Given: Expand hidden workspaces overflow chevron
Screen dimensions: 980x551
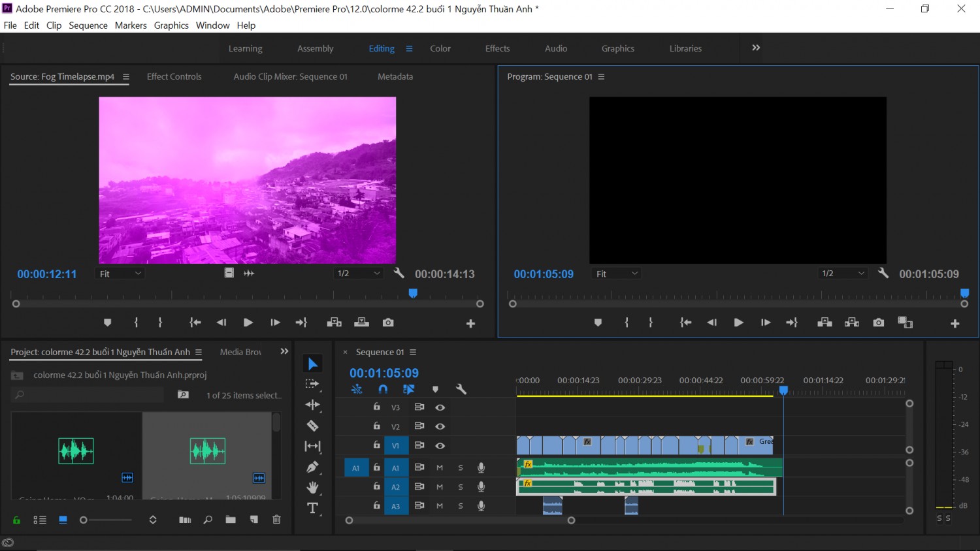Looking at the screenshot, I should click(x=756, y=48).
